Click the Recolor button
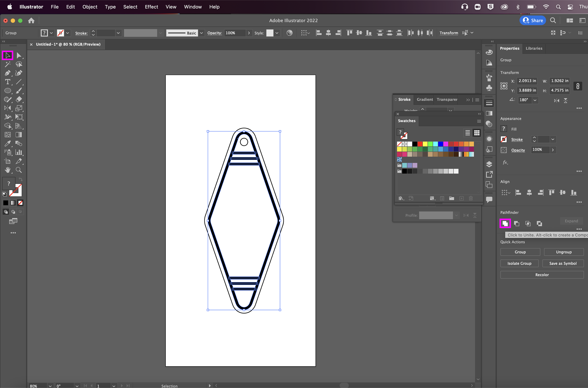The image size is (588, 388). pos(542,275)
